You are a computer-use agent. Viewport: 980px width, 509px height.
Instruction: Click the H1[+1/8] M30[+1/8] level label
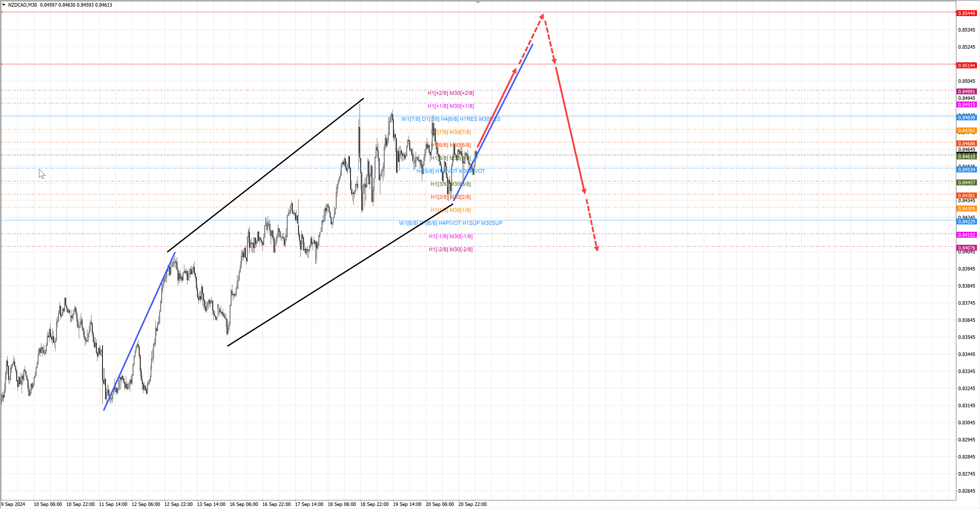click(450, 106)
